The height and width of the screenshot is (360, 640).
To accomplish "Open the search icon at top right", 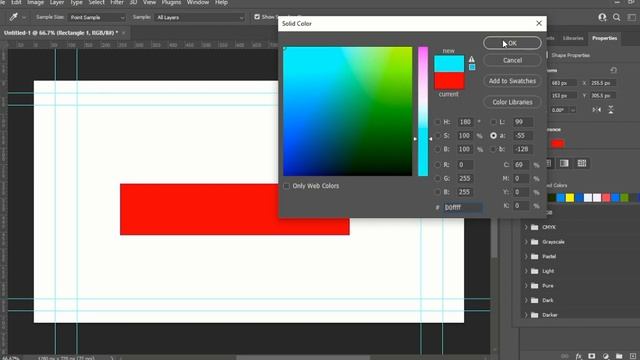I will coord(616,17).
